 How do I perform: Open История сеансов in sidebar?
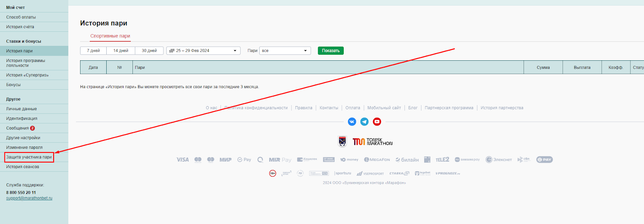(23, 167)
